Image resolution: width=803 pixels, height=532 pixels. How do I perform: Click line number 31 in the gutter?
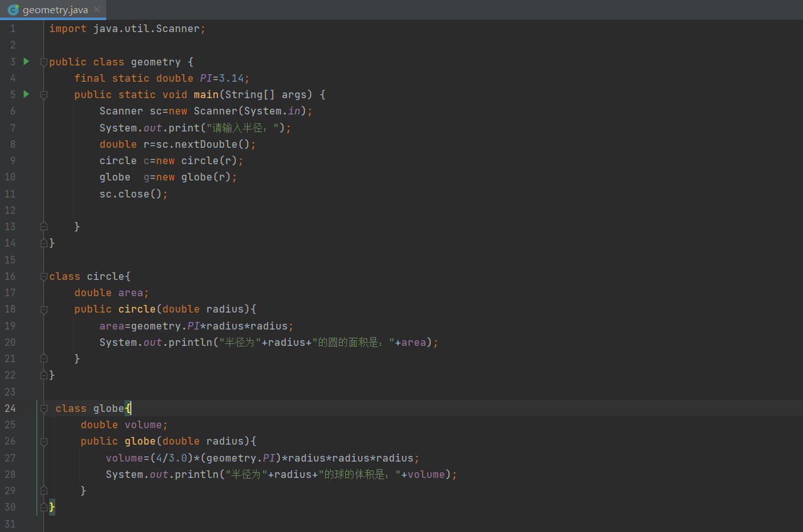[10, 523]
